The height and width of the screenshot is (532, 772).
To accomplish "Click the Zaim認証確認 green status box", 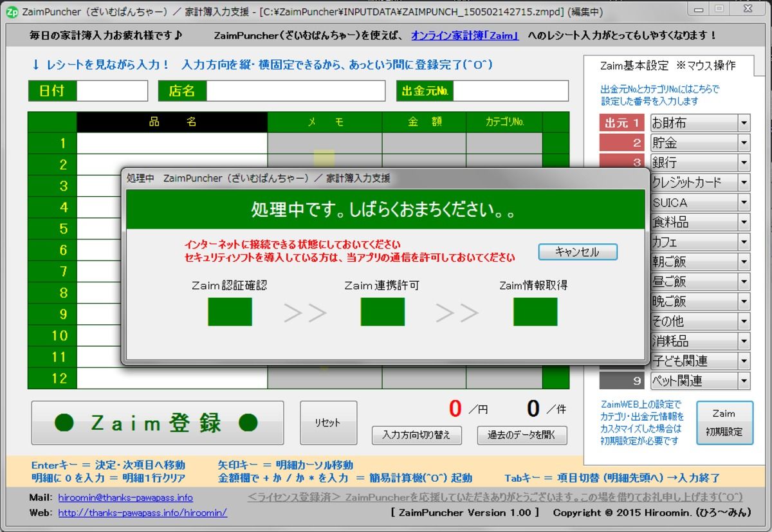I will pyautogui.click(x=230, y=312).
